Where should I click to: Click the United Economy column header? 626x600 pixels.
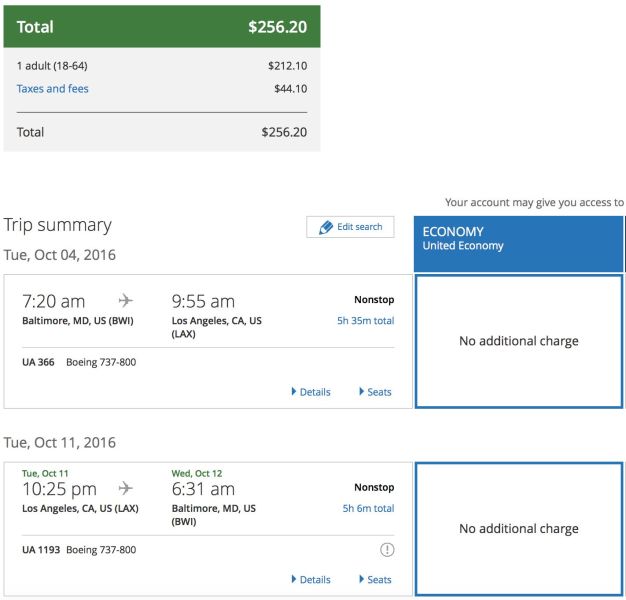point(518,244)
